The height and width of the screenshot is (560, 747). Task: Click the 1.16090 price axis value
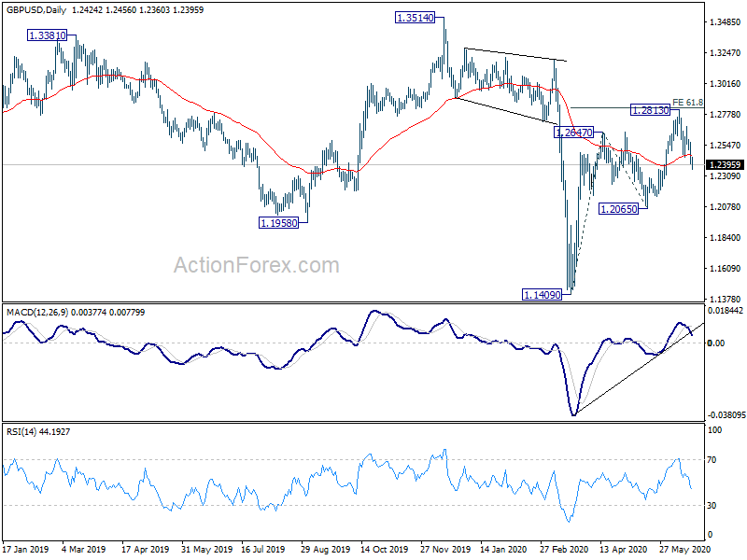coord(726,269)
